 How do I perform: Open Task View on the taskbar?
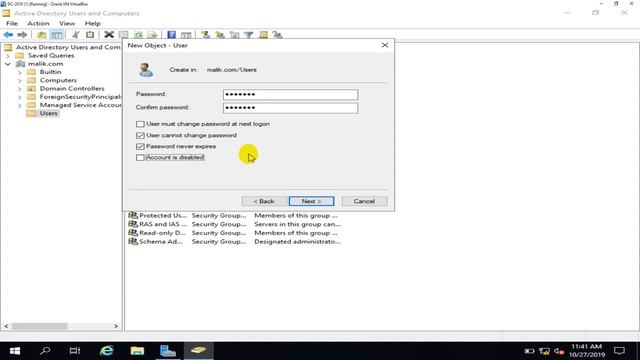pos(75,351)
